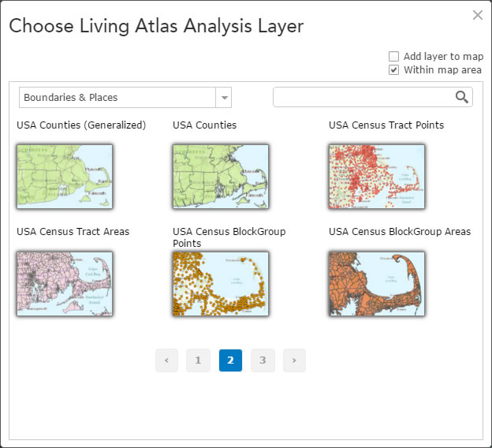The image size is (492, 448).
Task: Click the layer search text field
Action: coord(363,97)
